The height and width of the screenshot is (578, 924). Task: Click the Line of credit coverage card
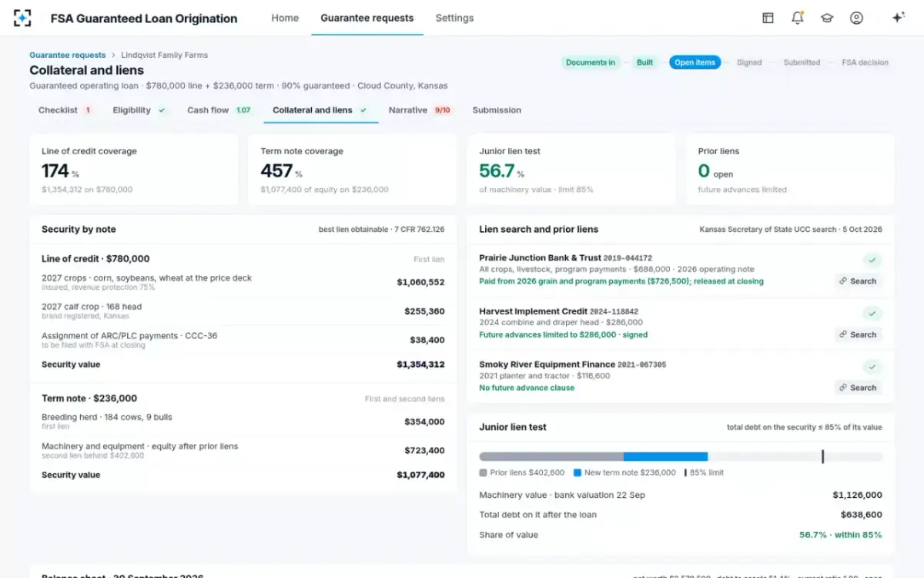tap(134, 170)
